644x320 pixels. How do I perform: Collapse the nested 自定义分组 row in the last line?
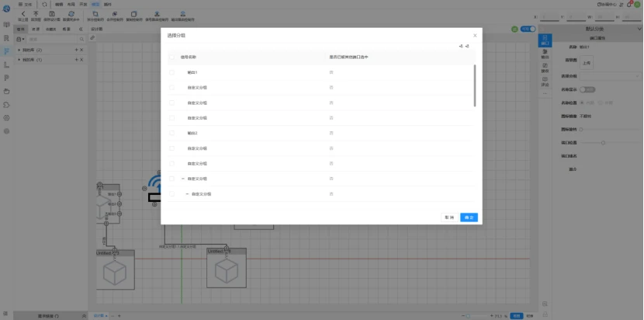[x=187, y=193]
